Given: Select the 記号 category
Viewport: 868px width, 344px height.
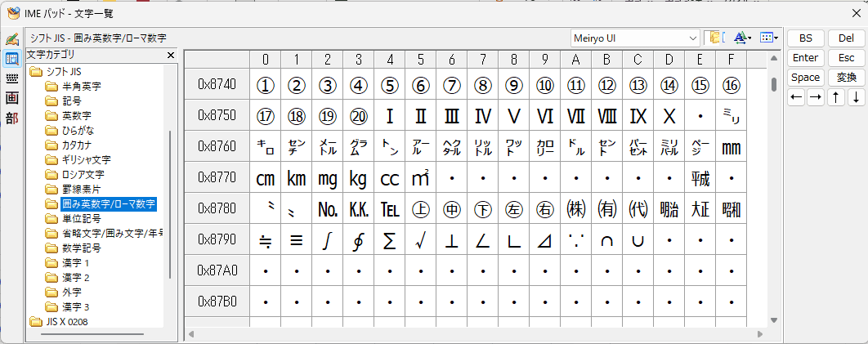Looking at the screenshot, I should coord(63,101).
